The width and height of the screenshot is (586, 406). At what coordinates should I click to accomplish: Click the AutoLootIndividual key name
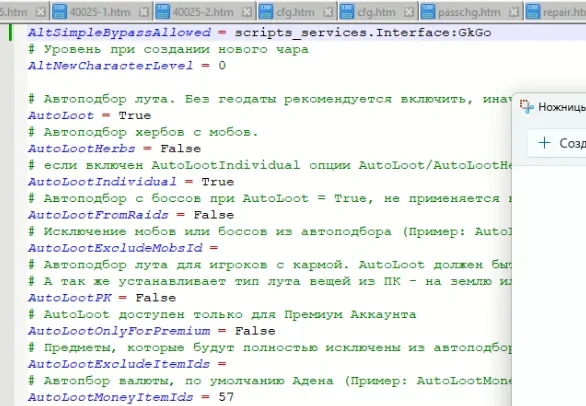pos(102,182)
